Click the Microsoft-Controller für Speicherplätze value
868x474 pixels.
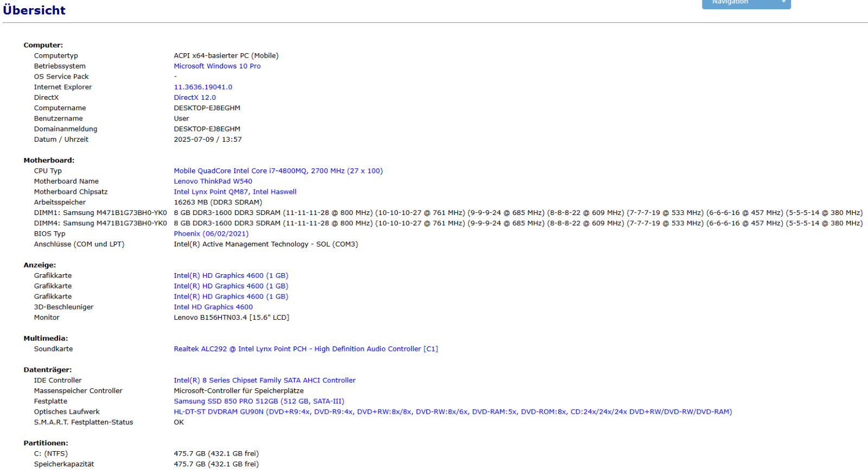pyautogui.click(x=239, y=391)
